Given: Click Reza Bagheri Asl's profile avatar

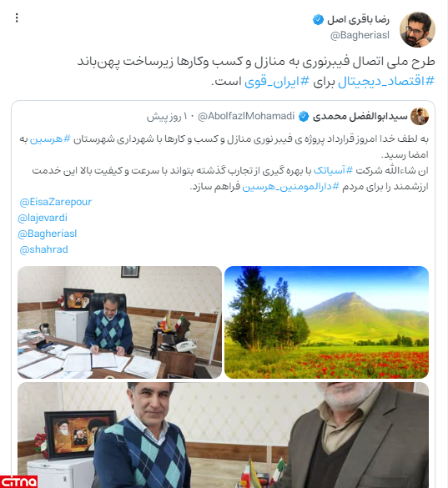Looking at the screenshot, I should tap(417, 29).
